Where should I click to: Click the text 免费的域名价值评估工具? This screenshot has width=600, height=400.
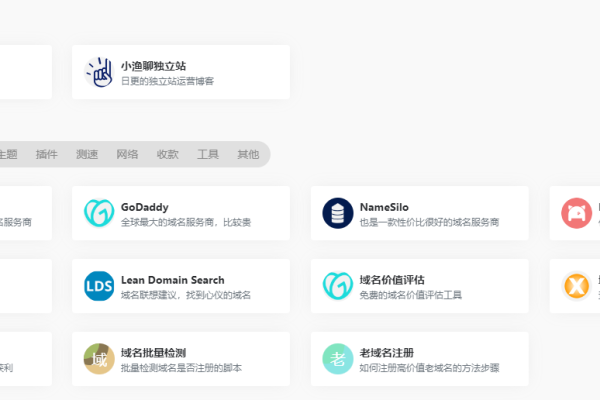(x=411, y=295)
